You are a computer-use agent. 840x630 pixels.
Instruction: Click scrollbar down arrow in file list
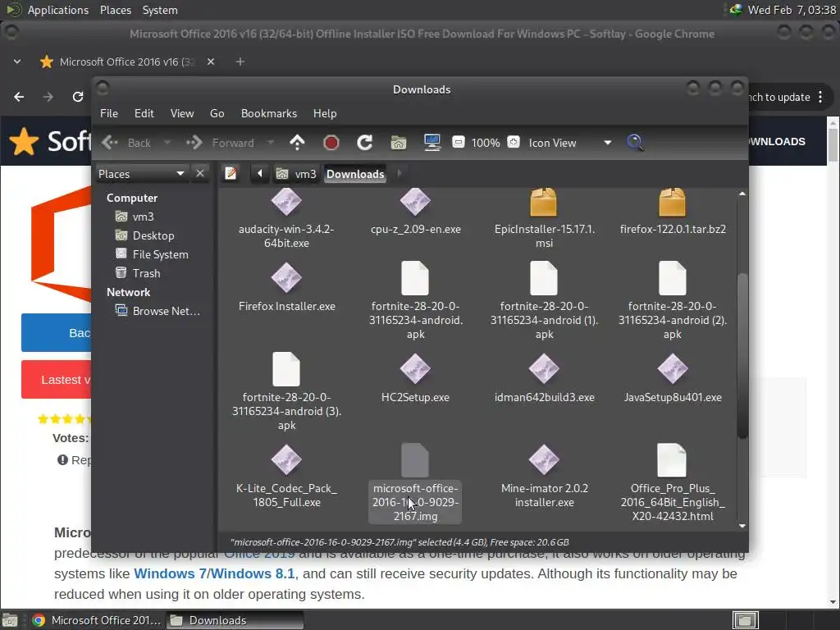[742, 526]
